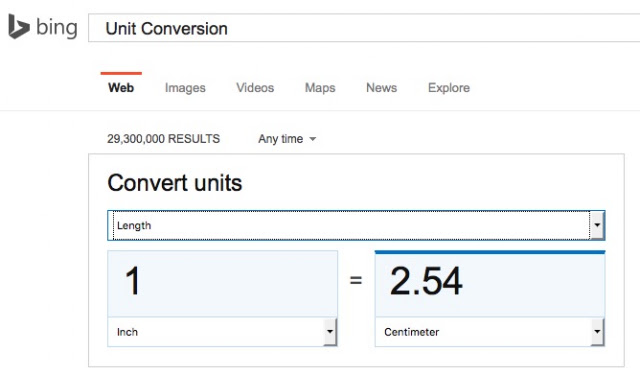This screenshot has width=640, height=375.
Task: Click the 29,300,000 RESULTS text
Action: (163, 139)
